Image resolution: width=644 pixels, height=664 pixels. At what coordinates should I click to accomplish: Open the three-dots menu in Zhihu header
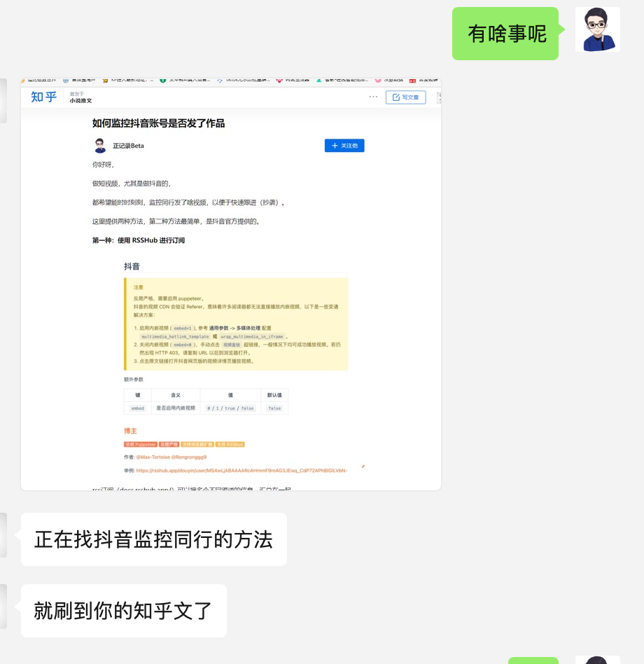point(373,97)
